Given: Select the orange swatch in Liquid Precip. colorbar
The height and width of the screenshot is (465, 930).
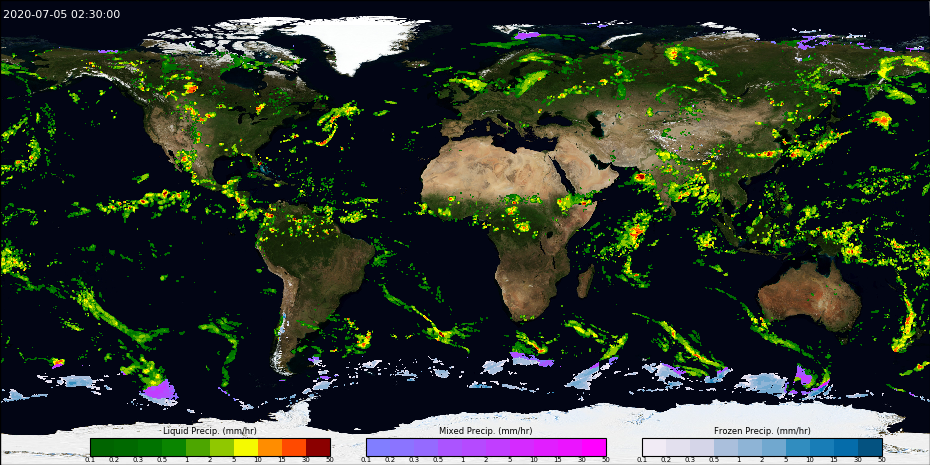Looking at the screenshot, I should pyautogui.click(x=270, y=447).
